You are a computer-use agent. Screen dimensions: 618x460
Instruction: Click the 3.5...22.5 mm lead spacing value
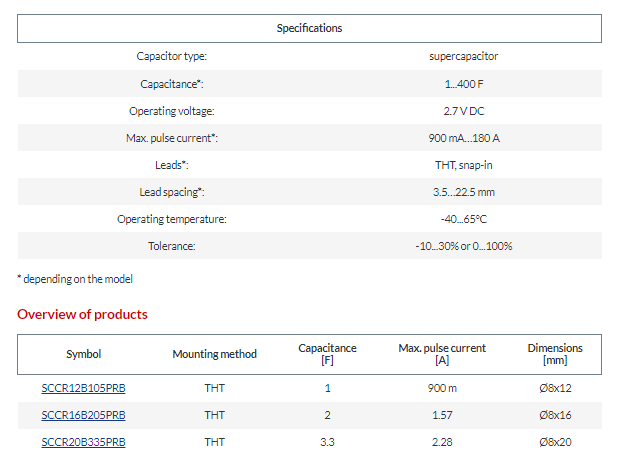coord(464,192)
